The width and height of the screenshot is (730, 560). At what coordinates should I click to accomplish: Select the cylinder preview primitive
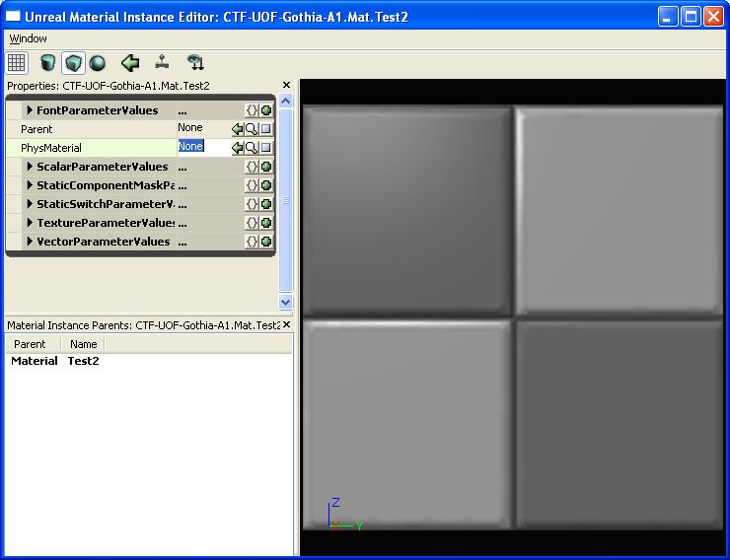[47, 63]
